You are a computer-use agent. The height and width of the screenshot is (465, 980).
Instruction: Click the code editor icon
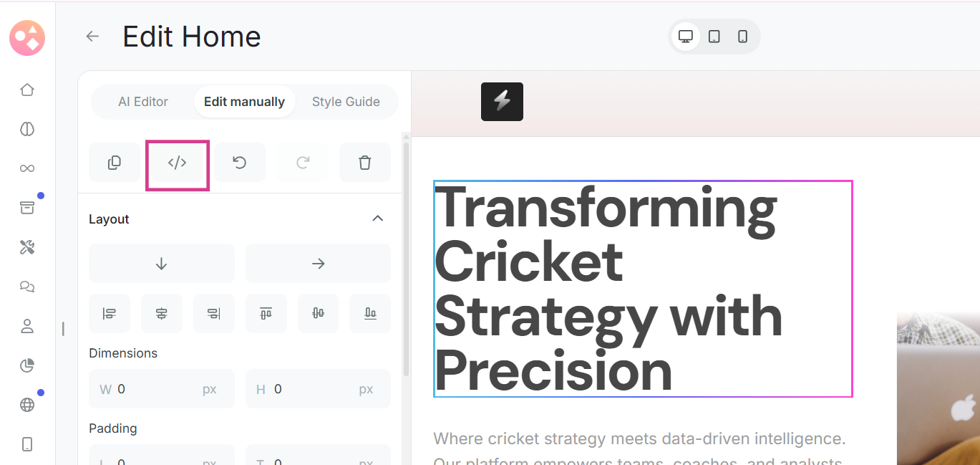coord(177,163)
